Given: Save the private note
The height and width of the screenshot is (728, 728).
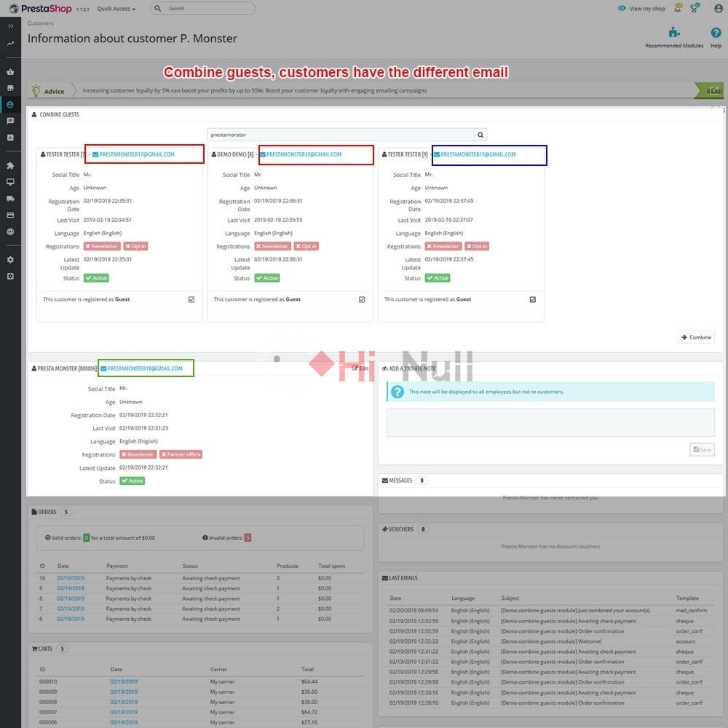Looking at the screenshot, I should tap(702, 449).
